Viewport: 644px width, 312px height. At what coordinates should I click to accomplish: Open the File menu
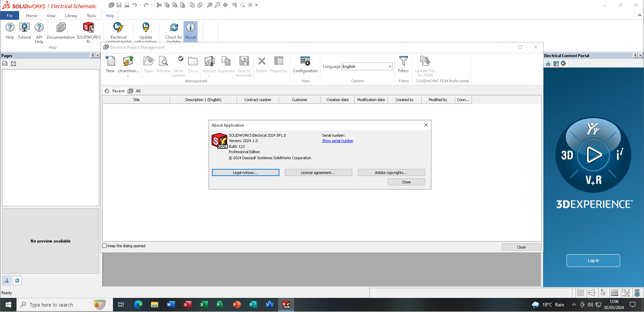coord(10,16)
